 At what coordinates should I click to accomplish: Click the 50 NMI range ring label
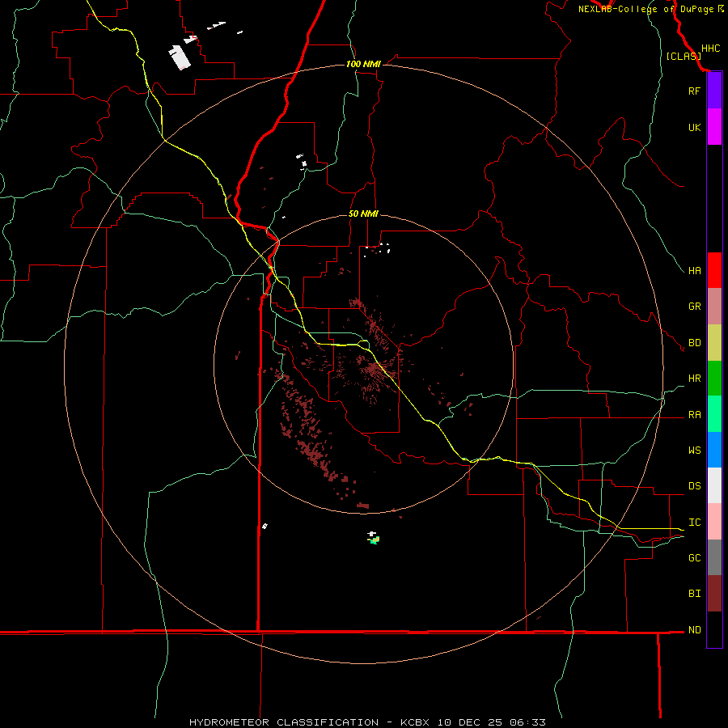[363, 214]
